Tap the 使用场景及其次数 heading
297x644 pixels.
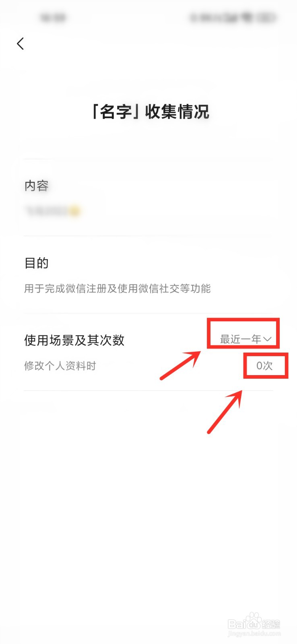click(74, 340)
